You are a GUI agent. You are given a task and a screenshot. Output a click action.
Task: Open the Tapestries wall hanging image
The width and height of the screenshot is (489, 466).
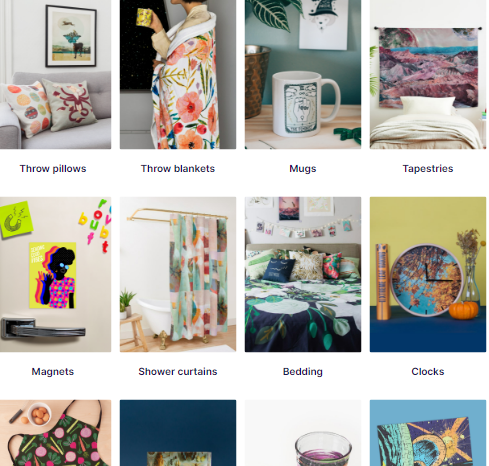(428, 74)
